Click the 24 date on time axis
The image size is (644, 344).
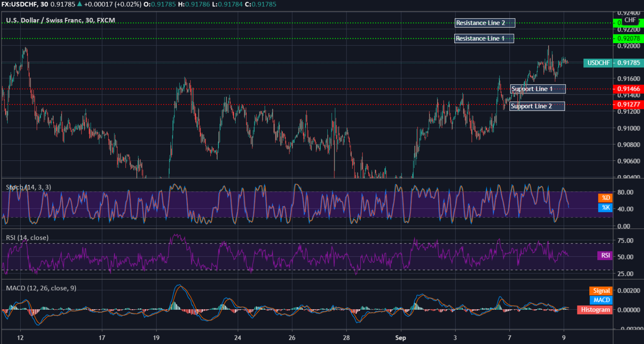click(x=238, y=338)
